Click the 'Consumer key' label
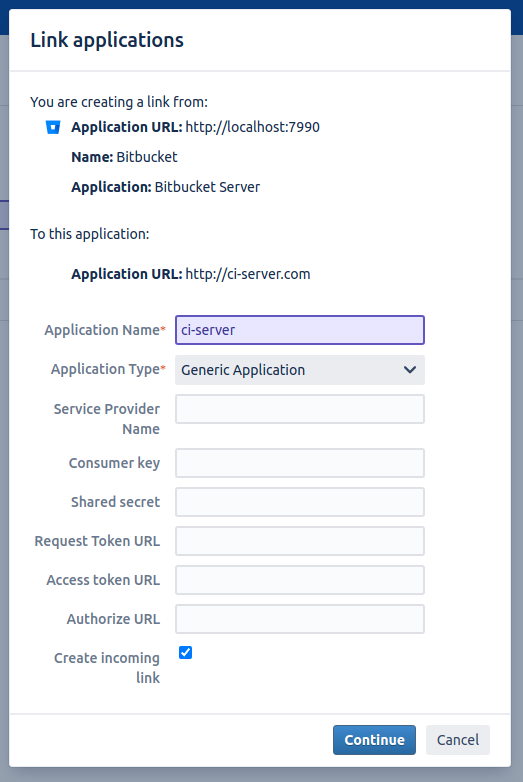This screenshot has width=523, height=782. pyautogui.click(x=114, y=463)
